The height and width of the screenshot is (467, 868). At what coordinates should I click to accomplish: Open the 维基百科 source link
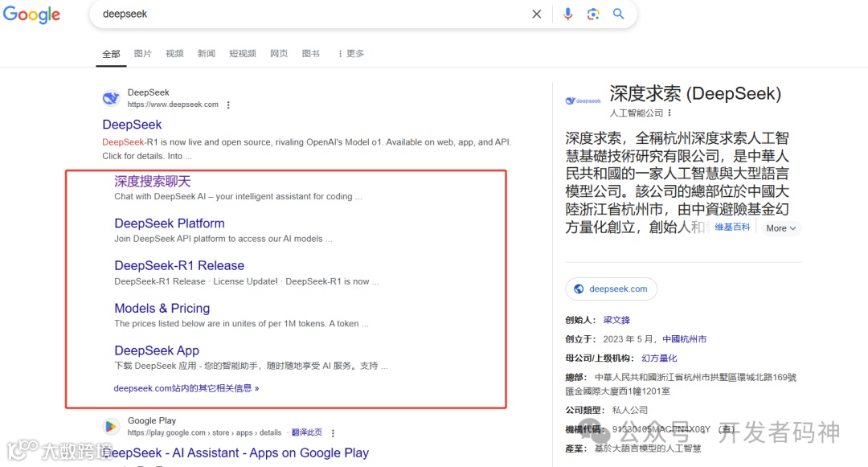[732, 227]
